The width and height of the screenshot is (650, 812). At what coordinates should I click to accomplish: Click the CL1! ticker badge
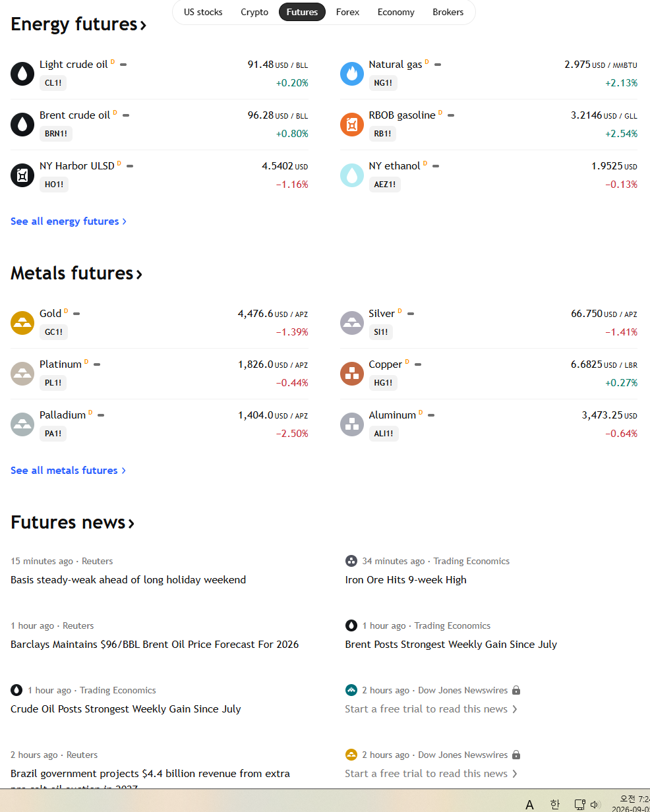click(53, 83)
